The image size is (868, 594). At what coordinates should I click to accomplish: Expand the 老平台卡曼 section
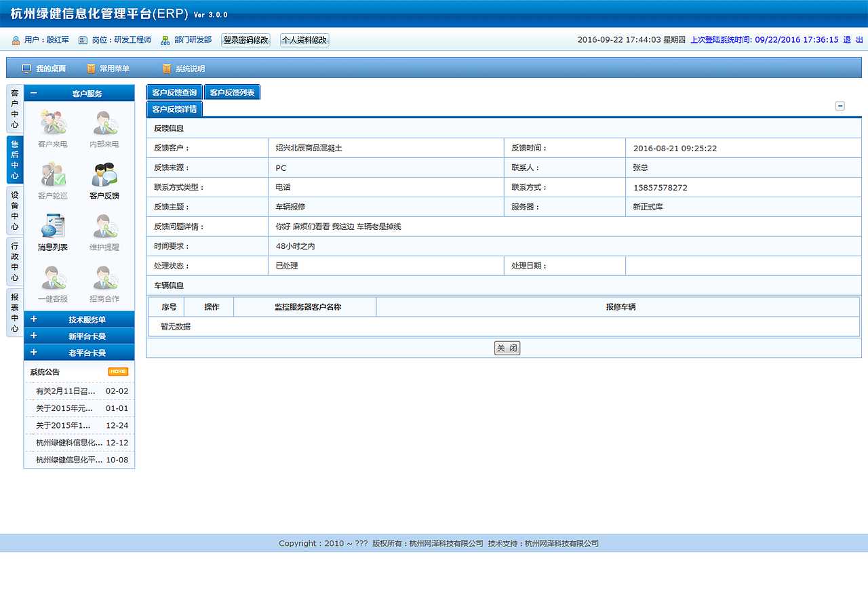point(34,353)
